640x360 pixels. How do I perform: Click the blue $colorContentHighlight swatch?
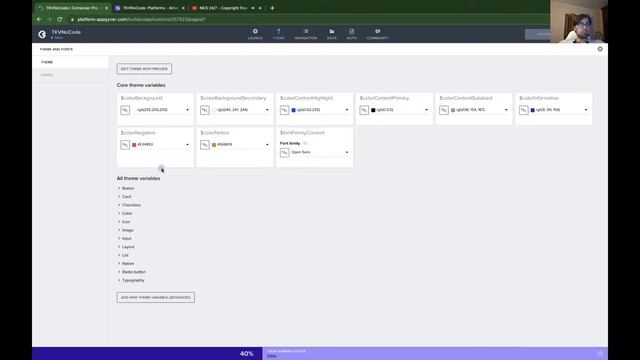click(293, 110)
